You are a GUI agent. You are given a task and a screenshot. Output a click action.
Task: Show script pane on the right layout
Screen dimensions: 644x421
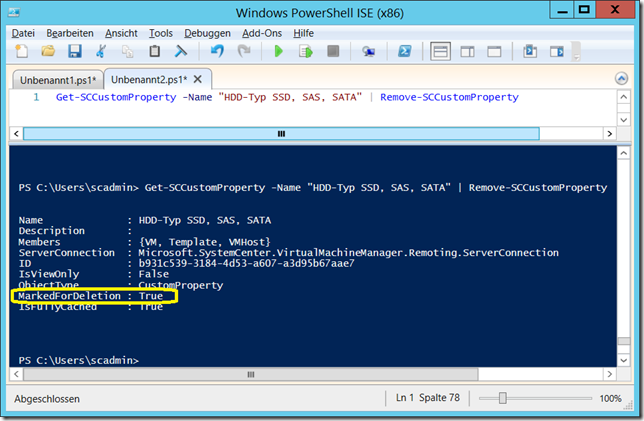(x=467, y=52)
